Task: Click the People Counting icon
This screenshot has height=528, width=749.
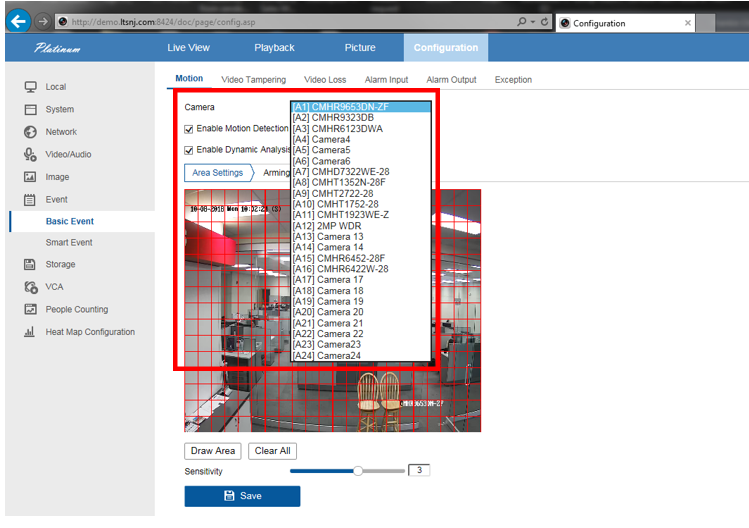Action: (x=30, y=310)
